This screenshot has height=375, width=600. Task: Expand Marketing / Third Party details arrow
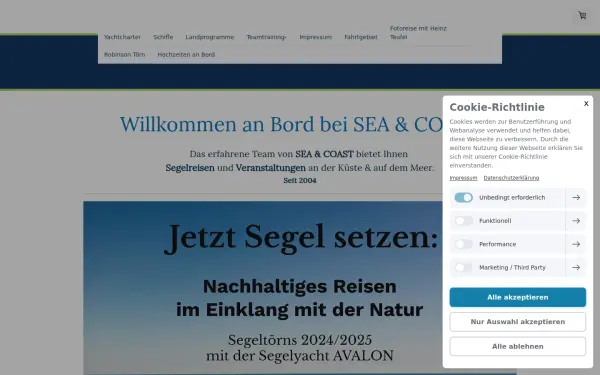click(576, 267)
